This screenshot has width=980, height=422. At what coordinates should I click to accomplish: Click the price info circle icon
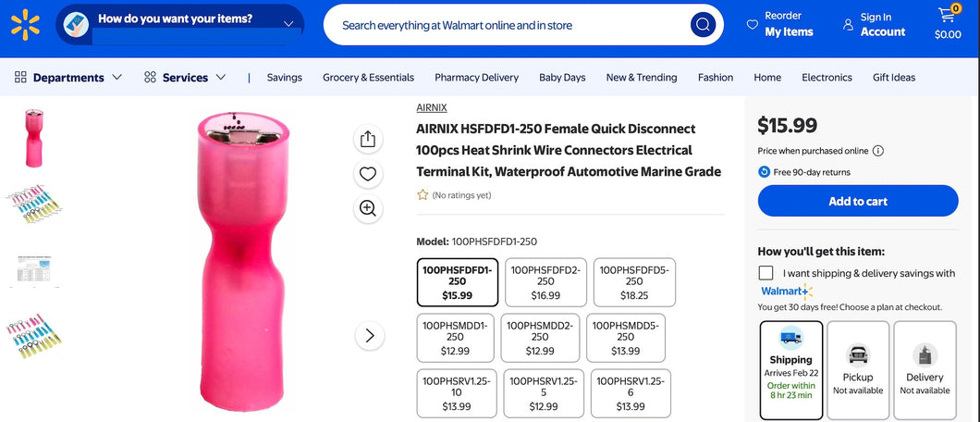point(878,151)
